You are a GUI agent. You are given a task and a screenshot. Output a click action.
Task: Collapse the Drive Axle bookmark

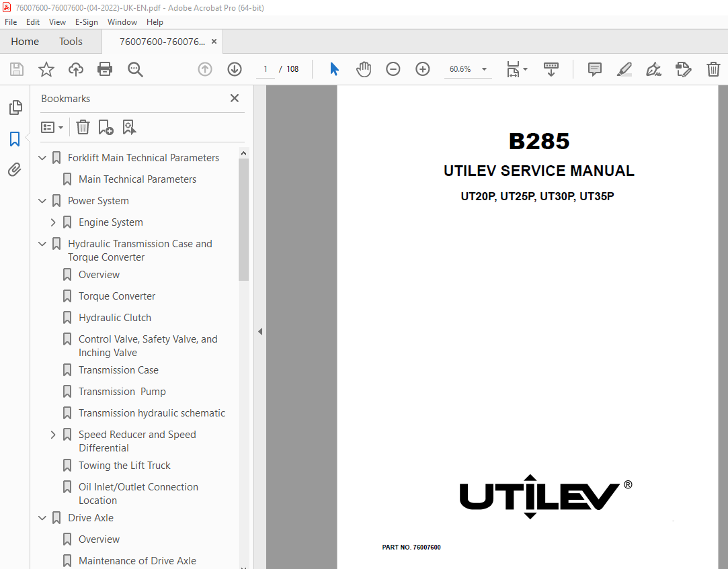[x=42, y=517]
